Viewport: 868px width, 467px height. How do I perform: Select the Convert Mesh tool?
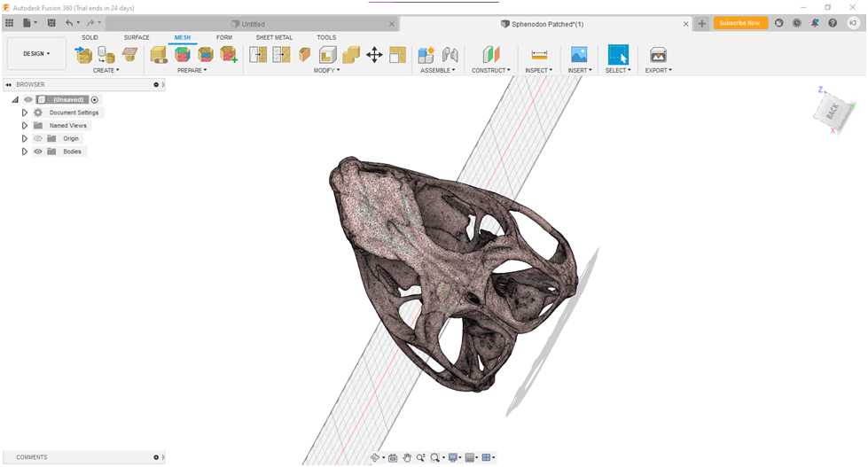[x=397, y=55]
